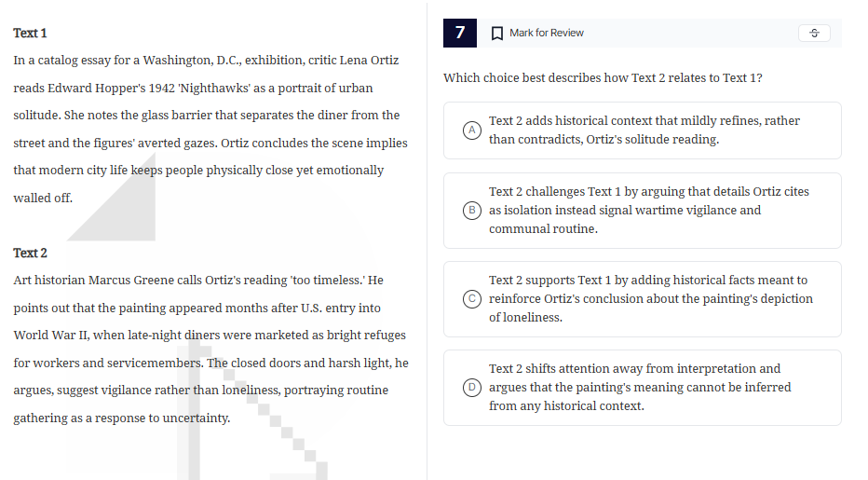868x480 pixels.
Task: Click the question number 7 badge
Action: click(460, 33)
